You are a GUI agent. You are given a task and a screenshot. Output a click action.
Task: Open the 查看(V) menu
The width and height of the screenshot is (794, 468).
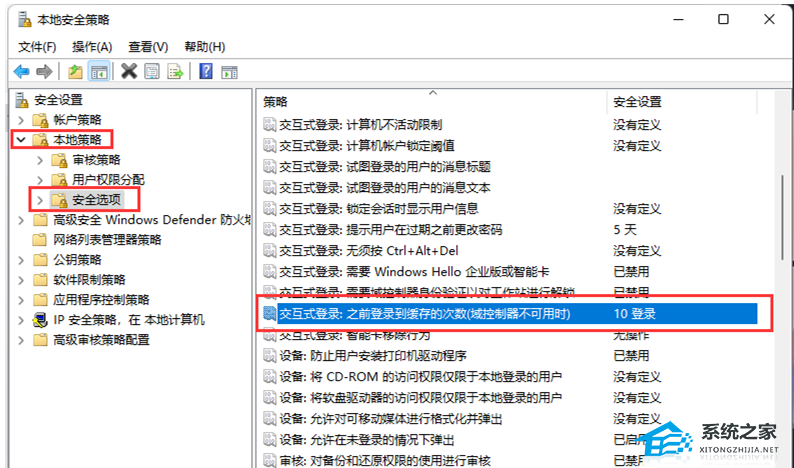148,47
